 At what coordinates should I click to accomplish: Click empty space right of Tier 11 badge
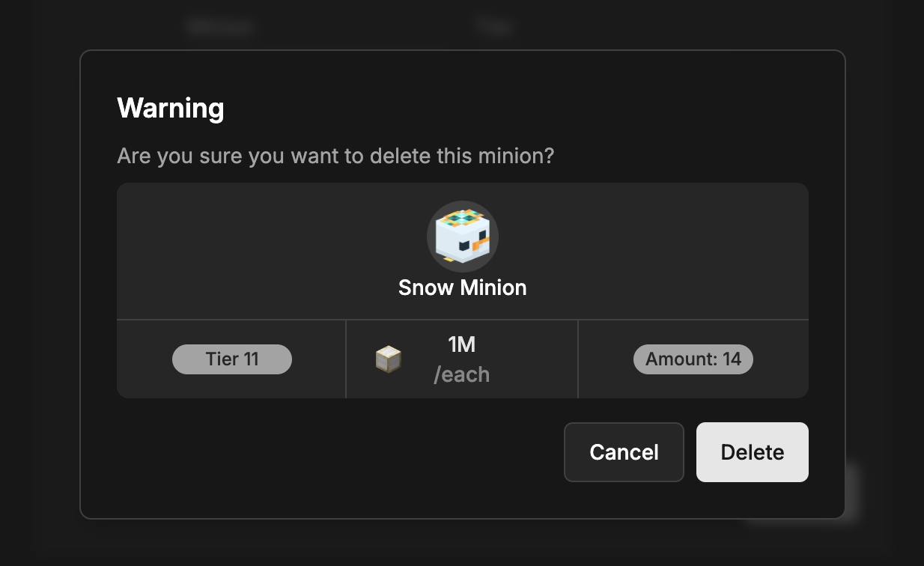click(318, 359)
